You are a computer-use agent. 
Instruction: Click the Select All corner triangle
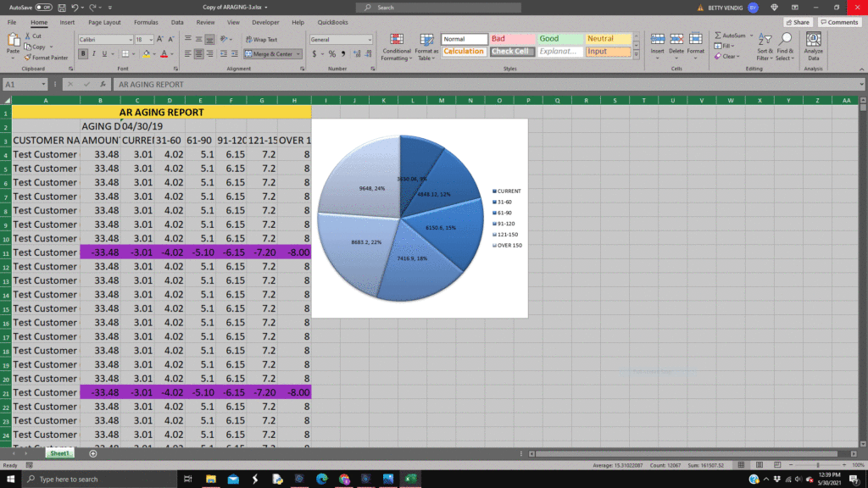(x=7, y=100)
